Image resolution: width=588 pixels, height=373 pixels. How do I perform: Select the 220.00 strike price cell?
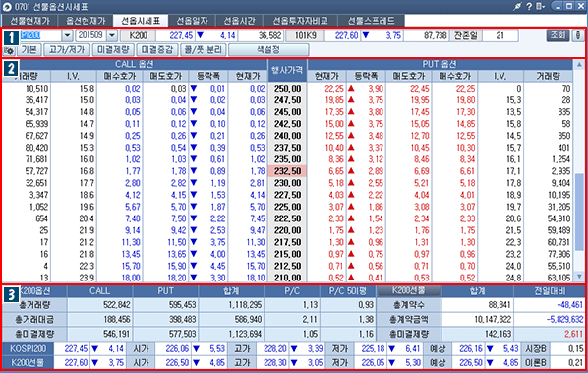coord(287,230)
